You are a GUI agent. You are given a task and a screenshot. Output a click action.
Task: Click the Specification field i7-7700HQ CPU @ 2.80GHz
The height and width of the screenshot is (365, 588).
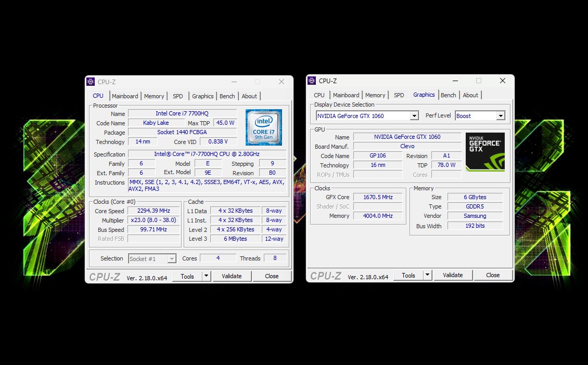point(207,154)
